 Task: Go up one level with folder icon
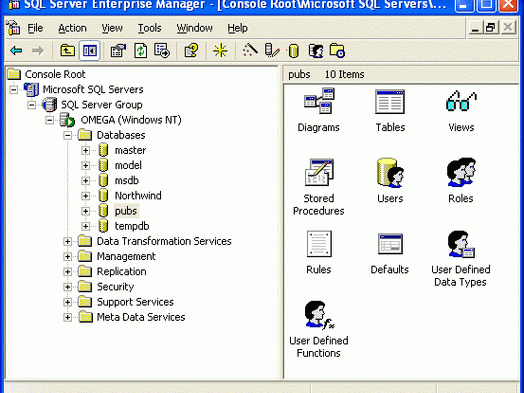coord(67,51)
